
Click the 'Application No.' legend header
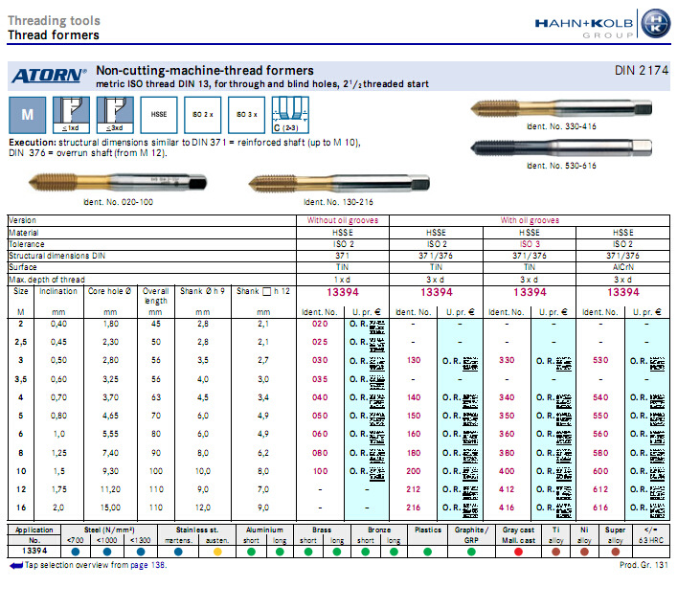(34, 535)
